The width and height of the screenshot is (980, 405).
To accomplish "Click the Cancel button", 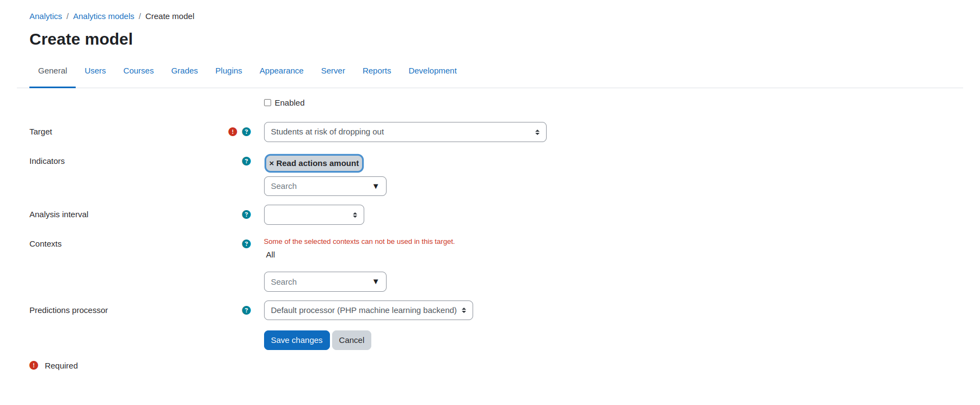I will point(352,340).
